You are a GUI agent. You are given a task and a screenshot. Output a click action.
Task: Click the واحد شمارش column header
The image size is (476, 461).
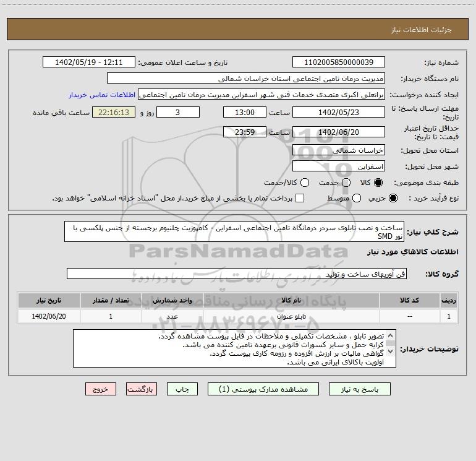pos(172,300)
